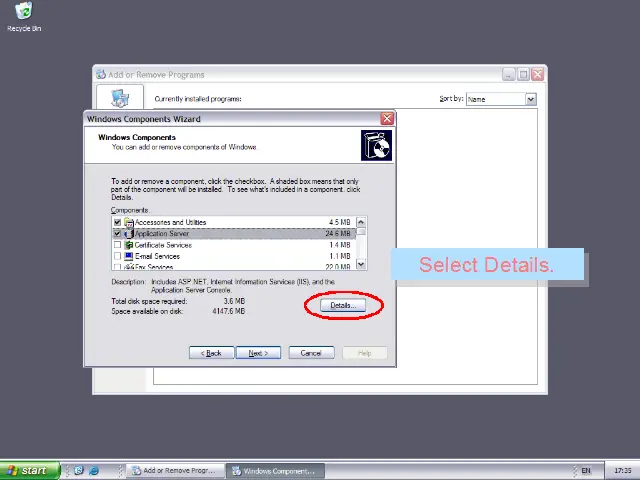Minimize the Add or Remove Programs window
The height and width of the screenshot is (480, 640).
click(x=509, y=75)
